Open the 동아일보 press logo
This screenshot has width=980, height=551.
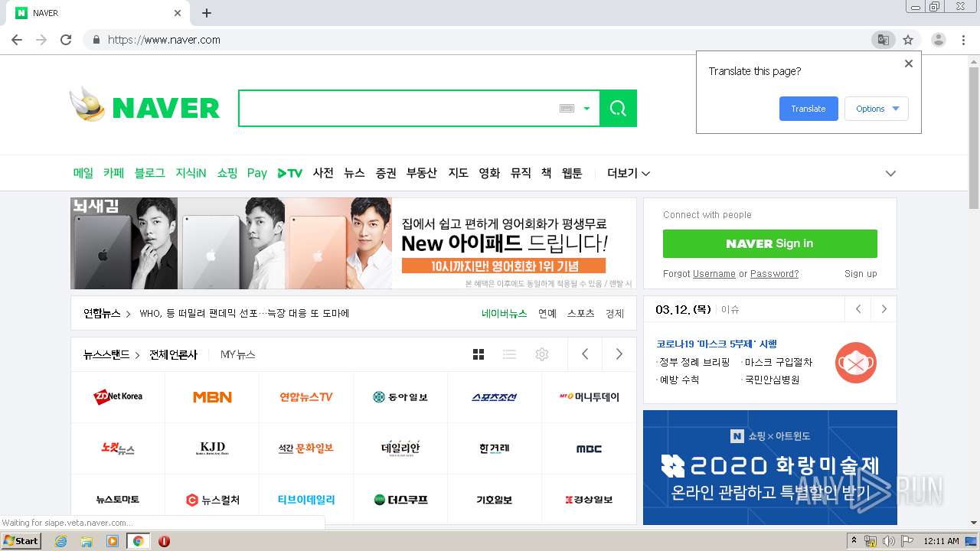[400, 397]
